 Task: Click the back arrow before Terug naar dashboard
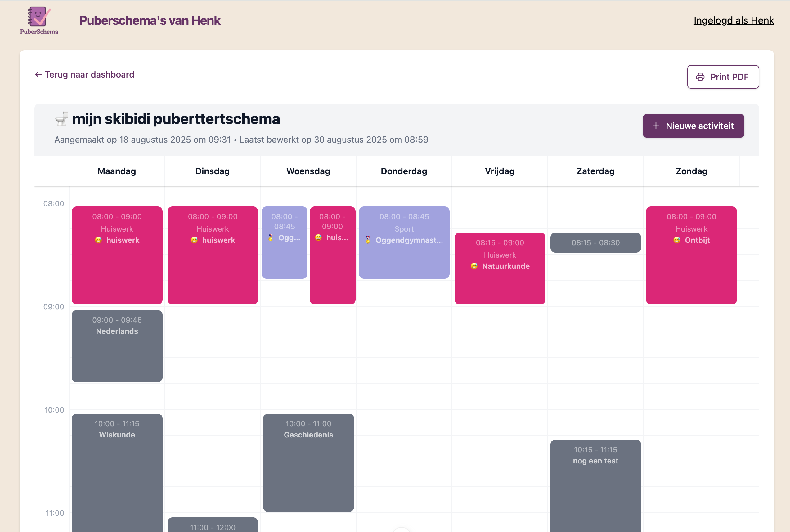(38, 74)
